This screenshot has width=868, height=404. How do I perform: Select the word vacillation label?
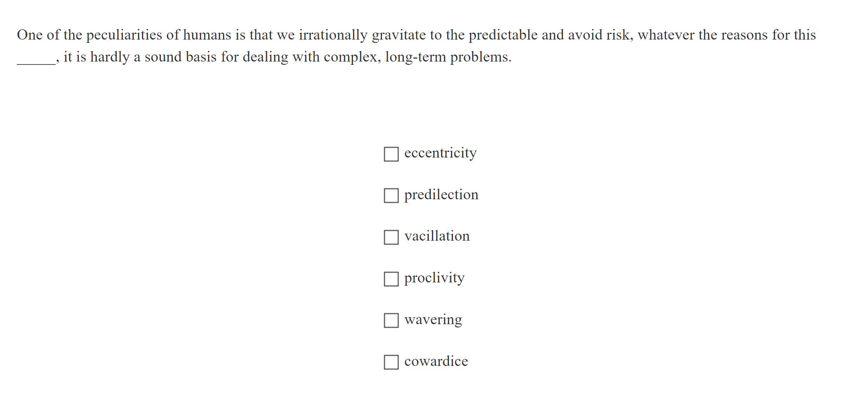coord(437,236)
